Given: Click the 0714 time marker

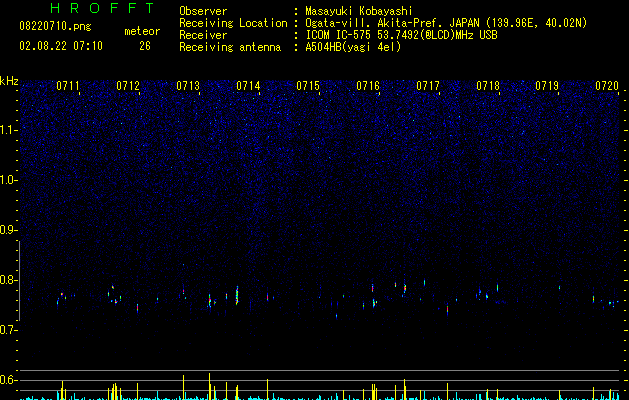Looking at the screenshot, I should tap(248, 86).
